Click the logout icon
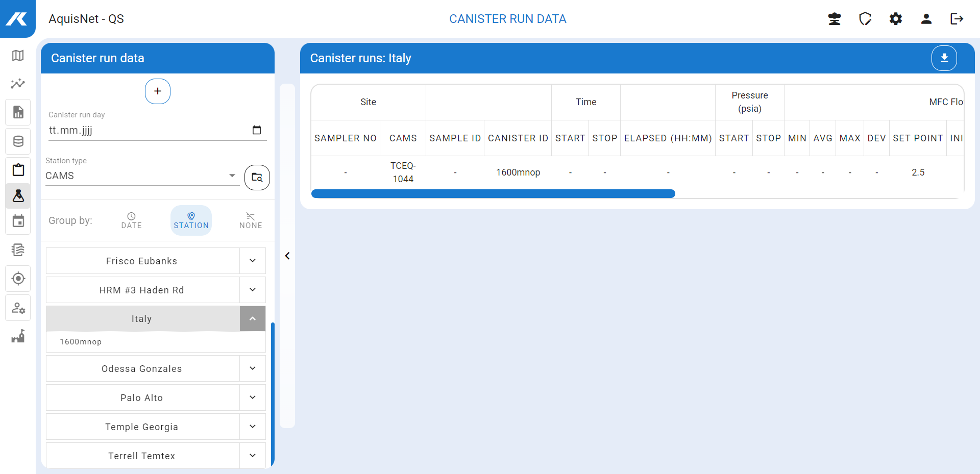980x474 pixels. pos(957,19)
